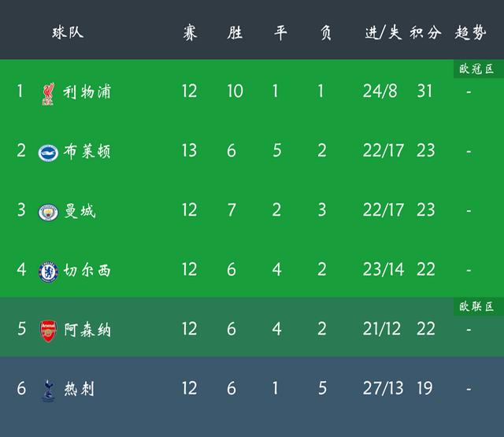Select the 曼城 team name
504x437 pixels.
[x=79, y=211]
